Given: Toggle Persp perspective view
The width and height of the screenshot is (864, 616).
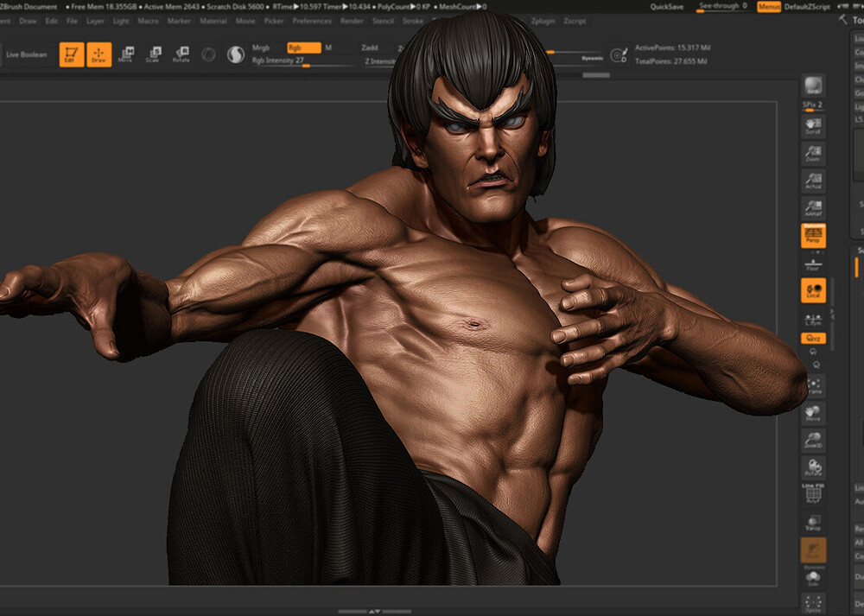Looking at the screenshot, I should pyautogui.click(x=813, y=235).
